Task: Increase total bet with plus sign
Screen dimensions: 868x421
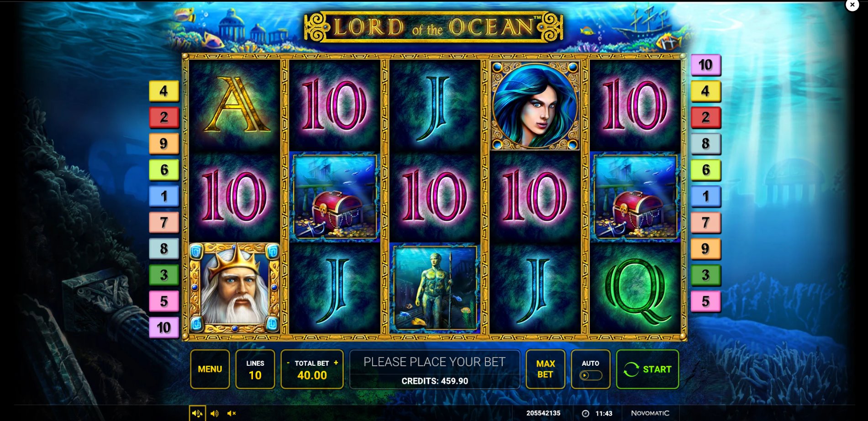Action: click(x=336, y=363)
